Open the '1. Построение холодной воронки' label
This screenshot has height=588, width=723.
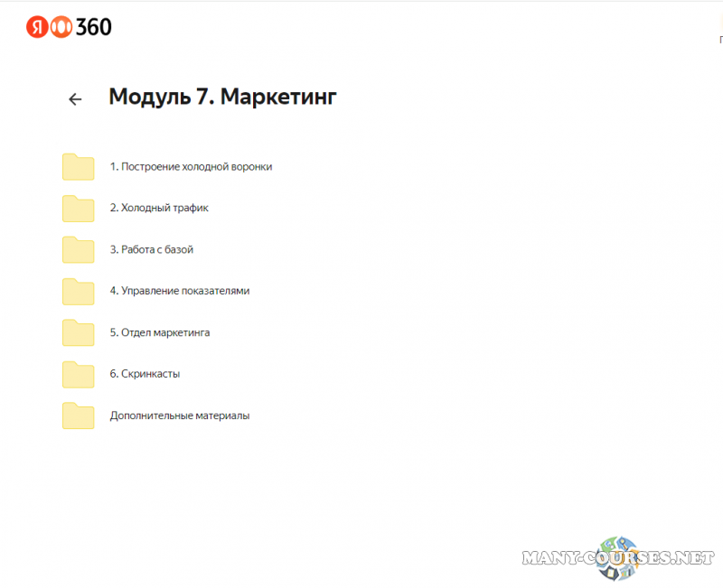click(x=191, y=167)
